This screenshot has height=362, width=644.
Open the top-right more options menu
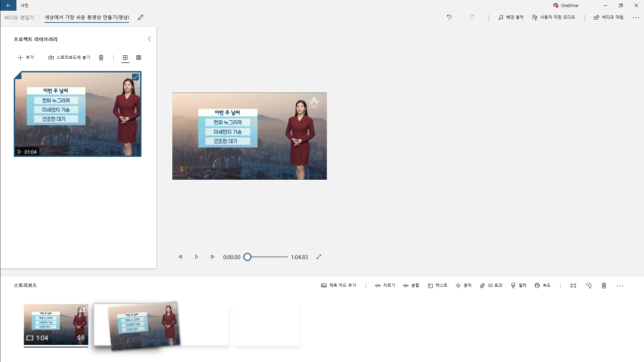pyautogui.click(x=636, y=17)
